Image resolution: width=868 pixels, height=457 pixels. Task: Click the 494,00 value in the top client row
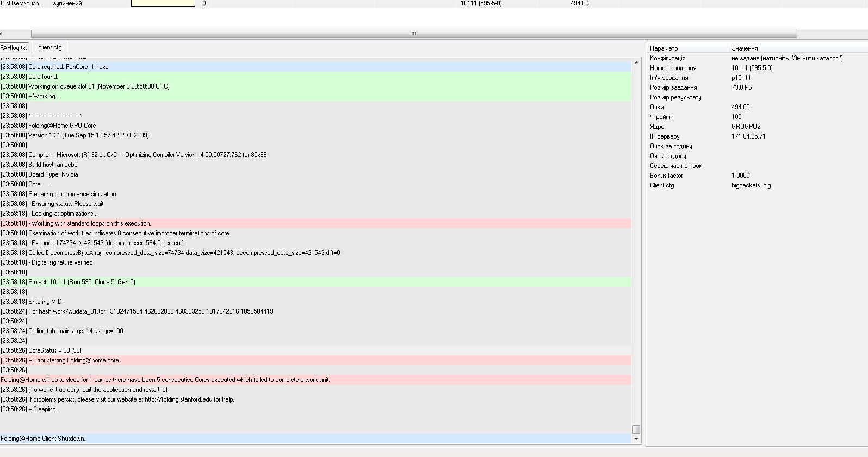point(580,3)
